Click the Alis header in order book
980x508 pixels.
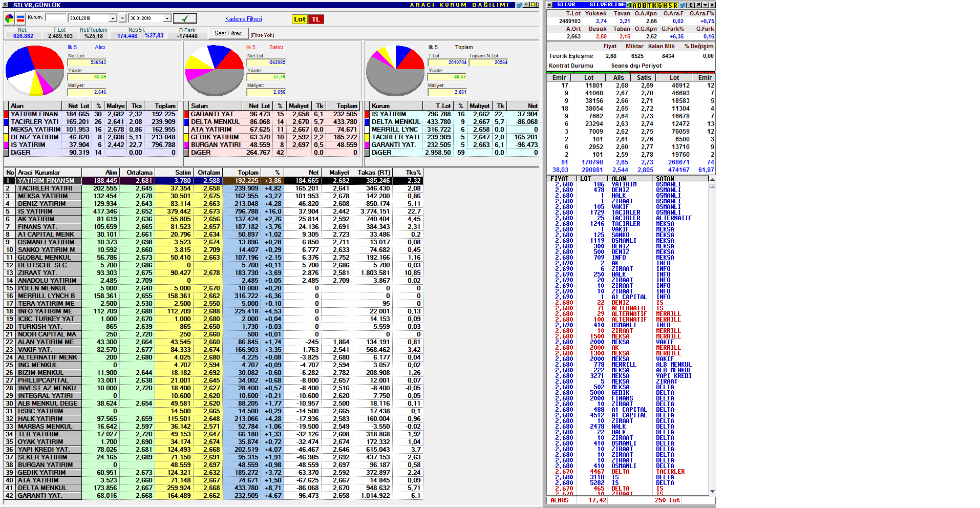point(619,78)
